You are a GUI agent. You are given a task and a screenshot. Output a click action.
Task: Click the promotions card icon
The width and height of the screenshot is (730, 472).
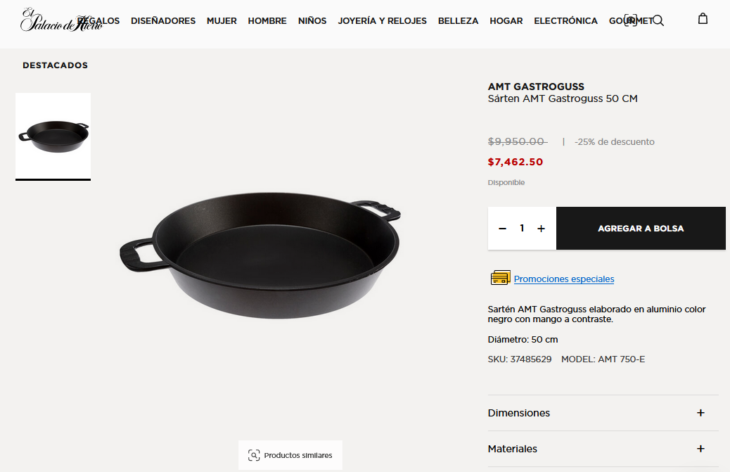500,278
